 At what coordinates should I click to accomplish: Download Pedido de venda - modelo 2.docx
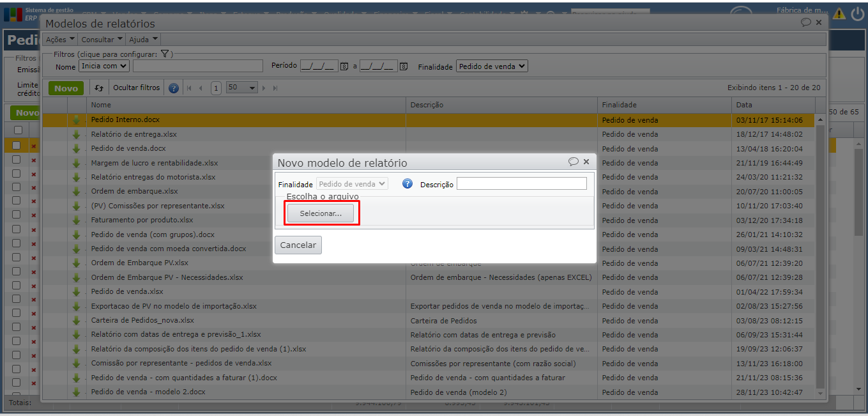click(77, 392)
